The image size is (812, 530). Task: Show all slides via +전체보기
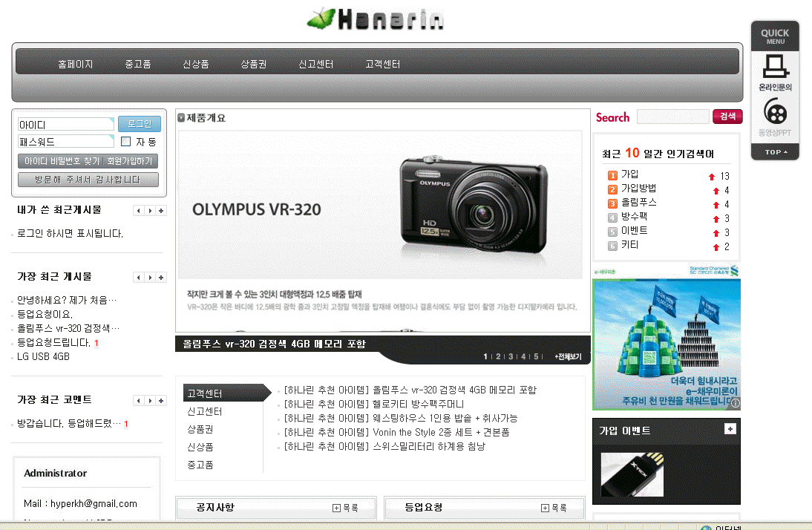tap(568, 357)
